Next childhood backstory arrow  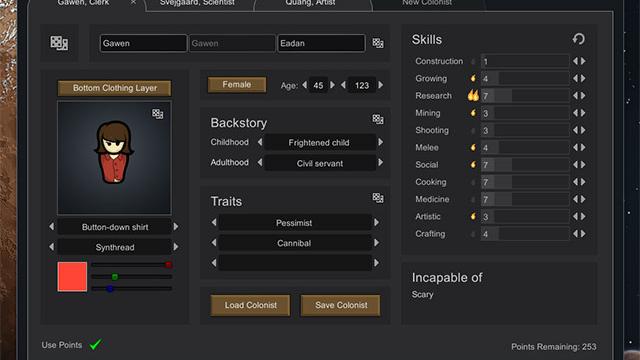coord(380,142)
